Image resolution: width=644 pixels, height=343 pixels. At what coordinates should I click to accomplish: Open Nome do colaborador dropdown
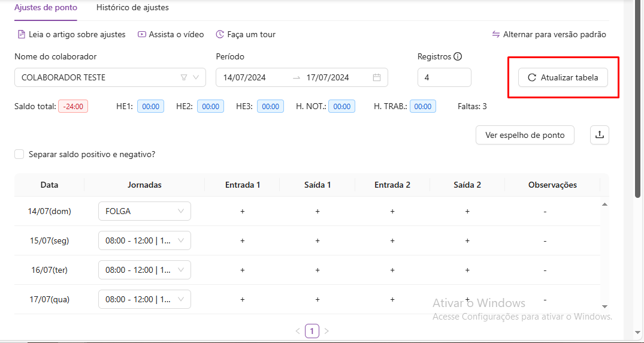[102, 77]
